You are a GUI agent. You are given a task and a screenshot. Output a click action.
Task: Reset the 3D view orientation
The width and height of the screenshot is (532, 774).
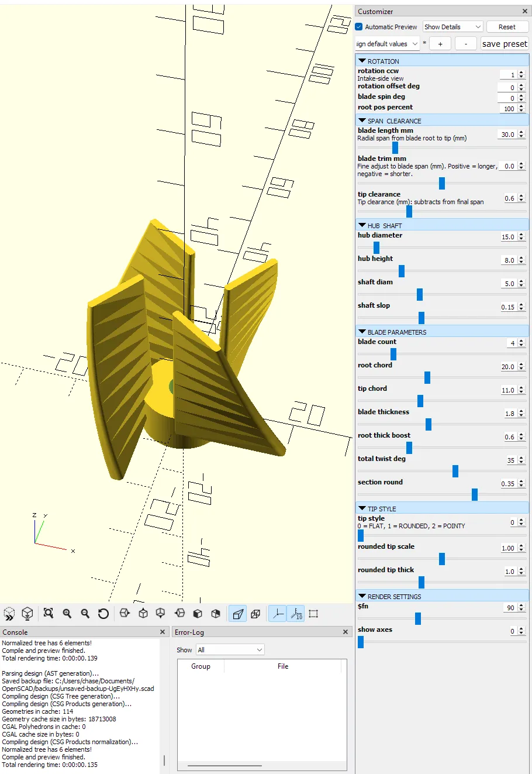click(x=103, y=613)
